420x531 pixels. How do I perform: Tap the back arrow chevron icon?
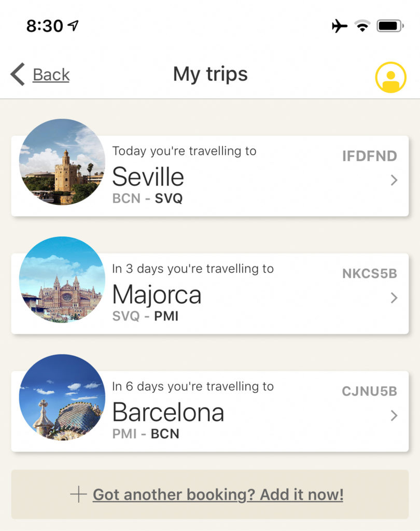[x=17, y=75]
